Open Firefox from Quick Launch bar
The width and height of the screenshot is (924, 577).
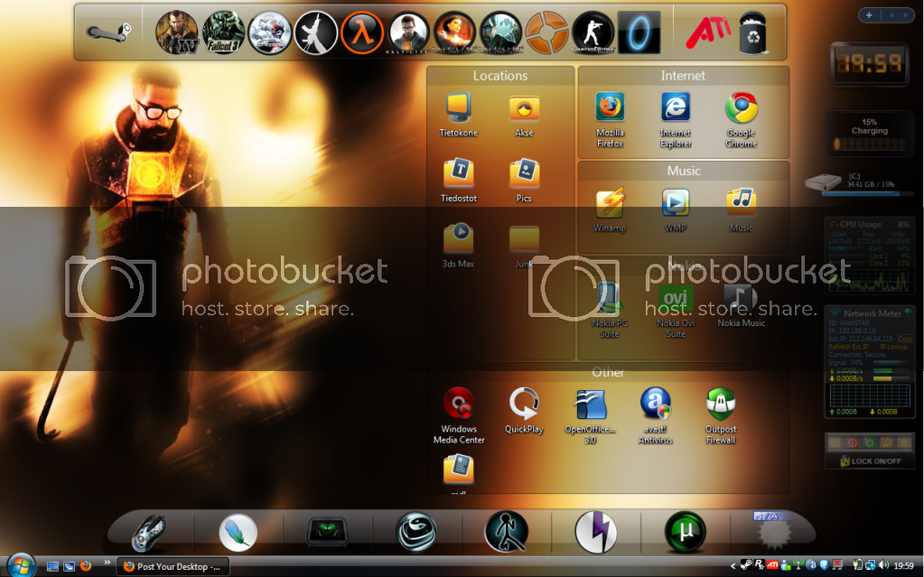click(86, 566)
